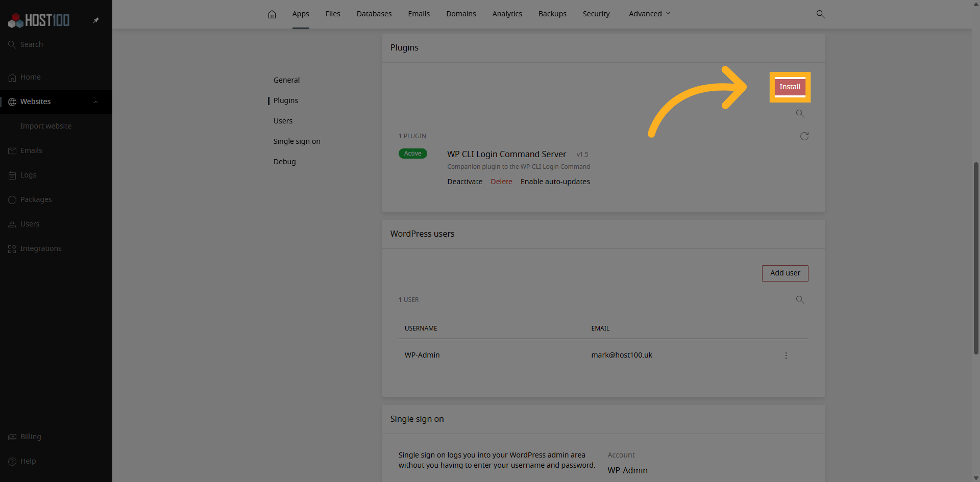Select Import website in sidebar
Image resolution: width=980 pixels, height=482 pixels.
point(46,126)
